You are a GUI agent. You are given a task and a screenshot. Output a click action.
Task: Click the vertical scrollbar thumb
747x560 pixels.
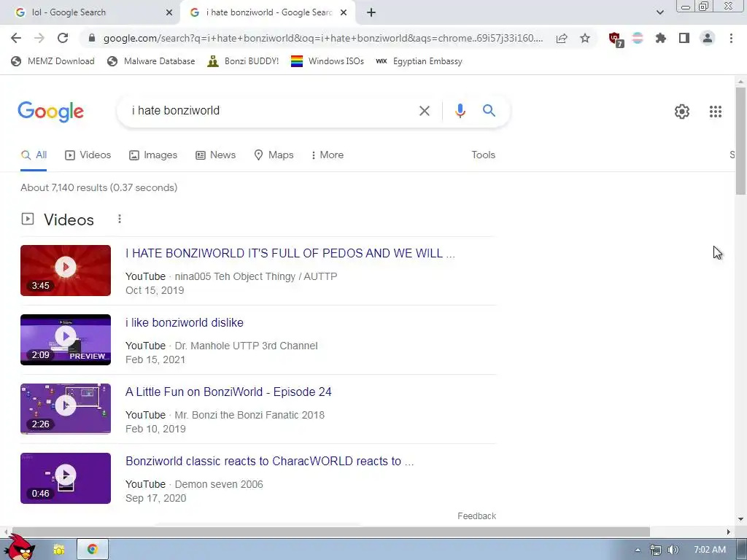click(x=740, y=141)
